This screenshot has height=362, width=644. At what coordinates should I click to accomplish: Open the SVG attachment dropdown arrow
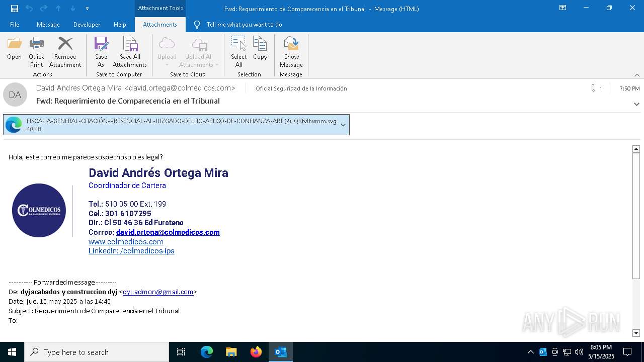pyautogui.click(x=343, y=125)
